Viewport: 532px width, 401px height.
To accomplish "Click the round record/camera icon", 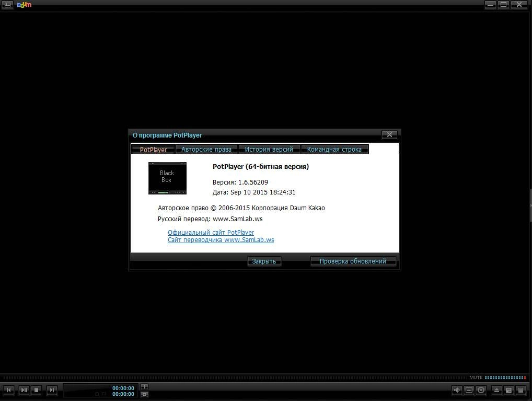I will (481, 390).
